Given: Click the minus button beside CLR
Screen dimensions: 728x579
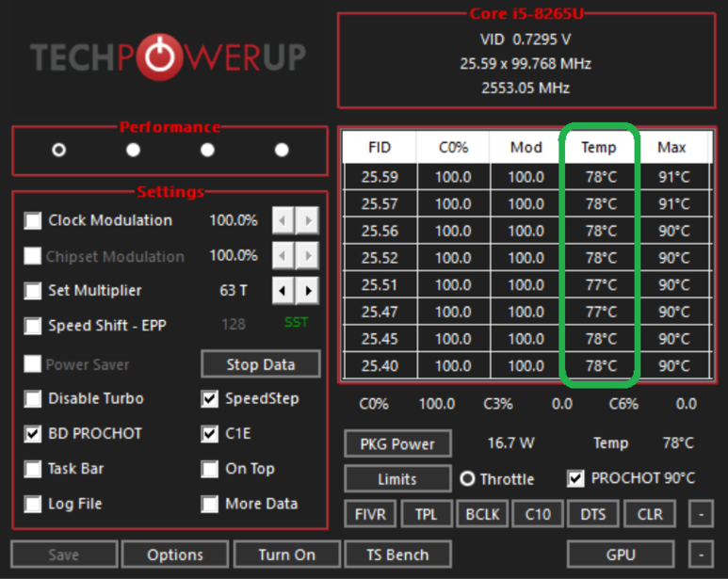Looking at the screenshot, I should point(701,514).
